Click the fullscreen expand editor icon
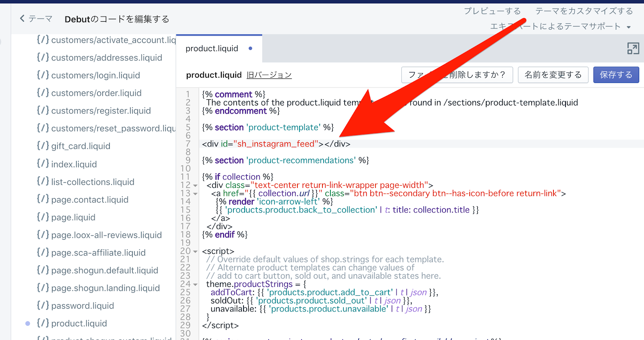The width and height of the screenshot is (644, 340). coord(633,49)
